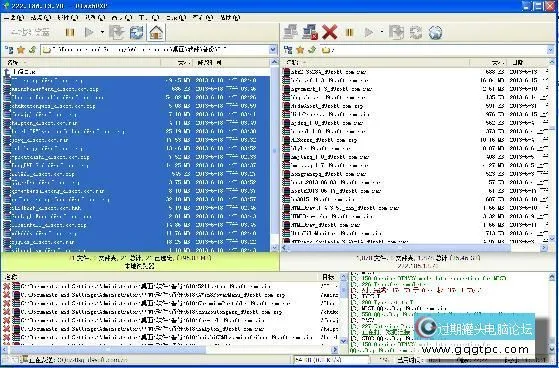Image resolution: width=559 pixels, height=368 pixels.
Task: Open transfer options arrow in local toolbar
Action: (102, 33)
